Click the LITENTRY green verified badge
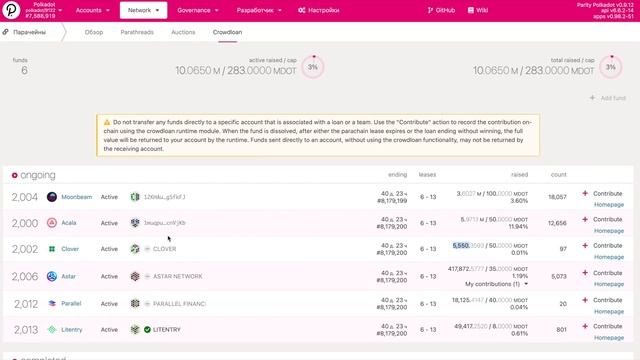This screenshot has width=640, height=360. coord(147,330)
